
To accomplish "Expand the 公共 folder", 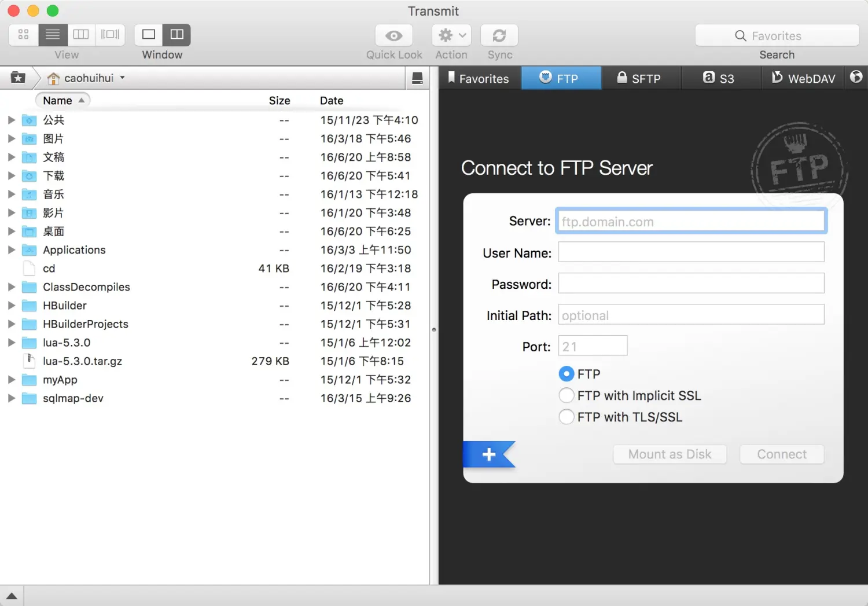I will coord(11,120).
